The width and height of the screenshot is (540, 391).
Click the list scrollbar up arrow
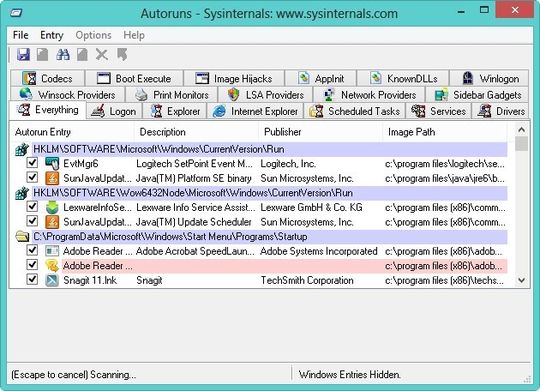click(521, 130)
